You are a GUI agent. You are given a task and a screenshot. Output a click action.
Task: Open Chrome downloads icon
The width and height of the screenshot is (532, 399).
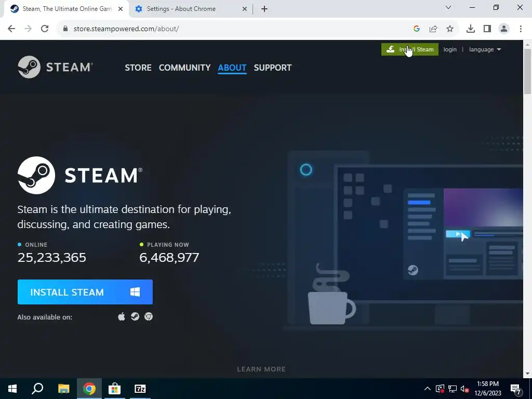471,29
